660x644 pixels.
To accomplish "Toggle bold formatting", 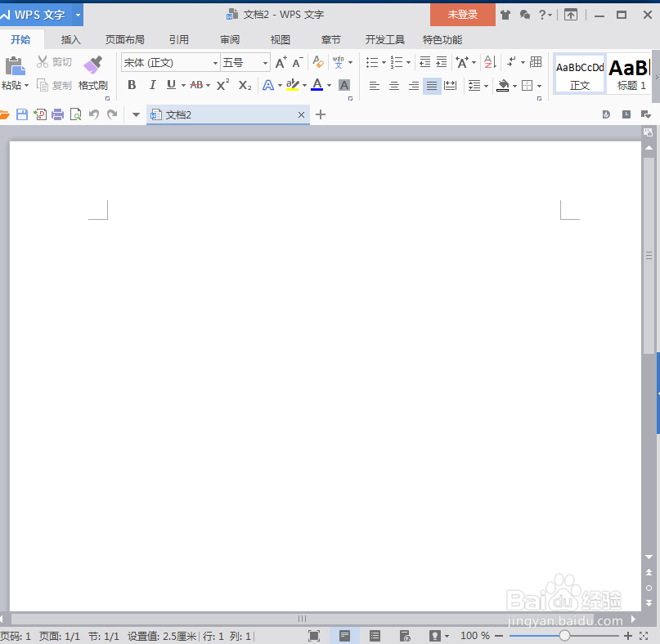I will click(x=132, y=85).
